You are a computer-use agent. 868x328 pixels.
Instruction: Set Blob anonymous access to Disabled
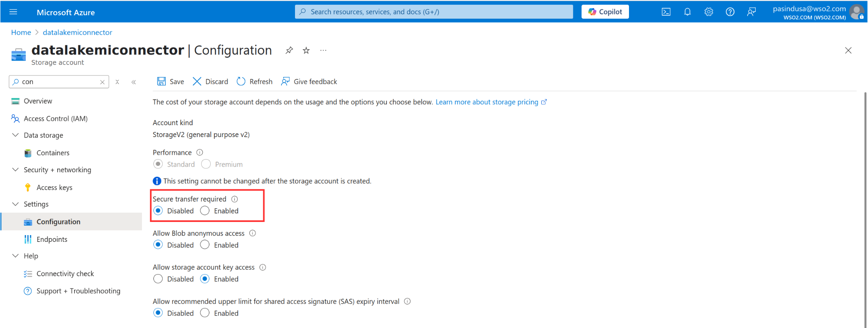(158, 244)
